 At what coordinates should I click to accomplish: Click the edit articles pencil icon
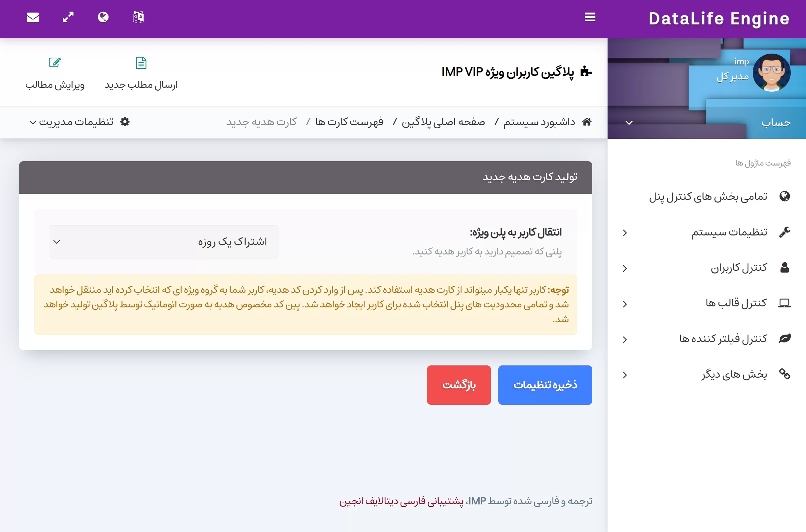pos(55,63)
